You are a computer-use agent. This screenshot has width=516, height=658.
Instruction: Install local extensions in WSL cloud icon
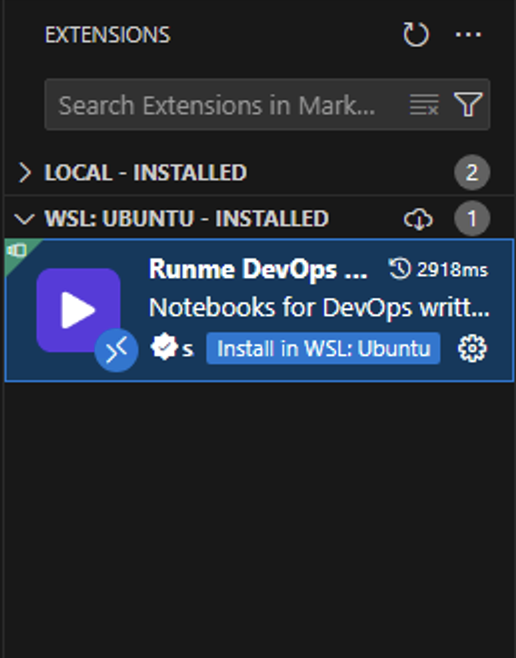coord(418,219)
